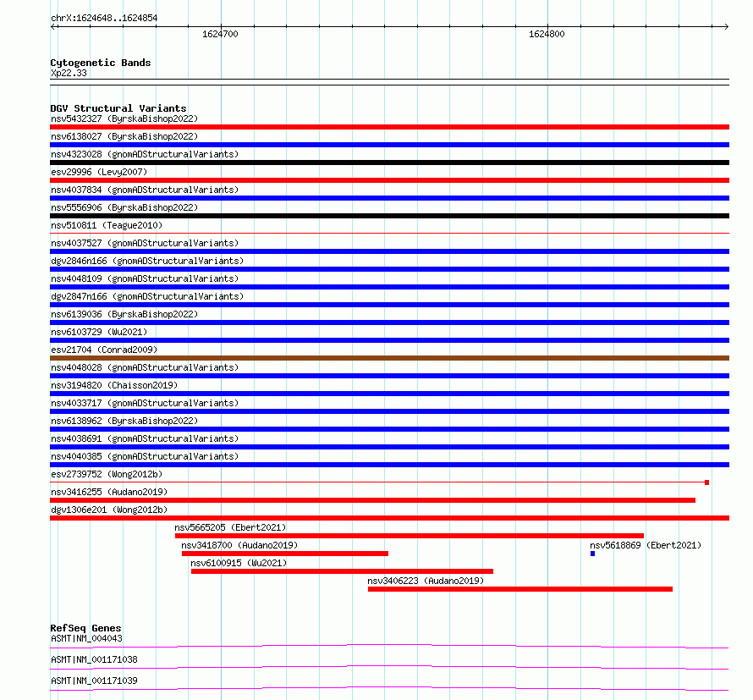Open the nsv4040385 gnomAD variant label
753x700 pixels.
145,456
